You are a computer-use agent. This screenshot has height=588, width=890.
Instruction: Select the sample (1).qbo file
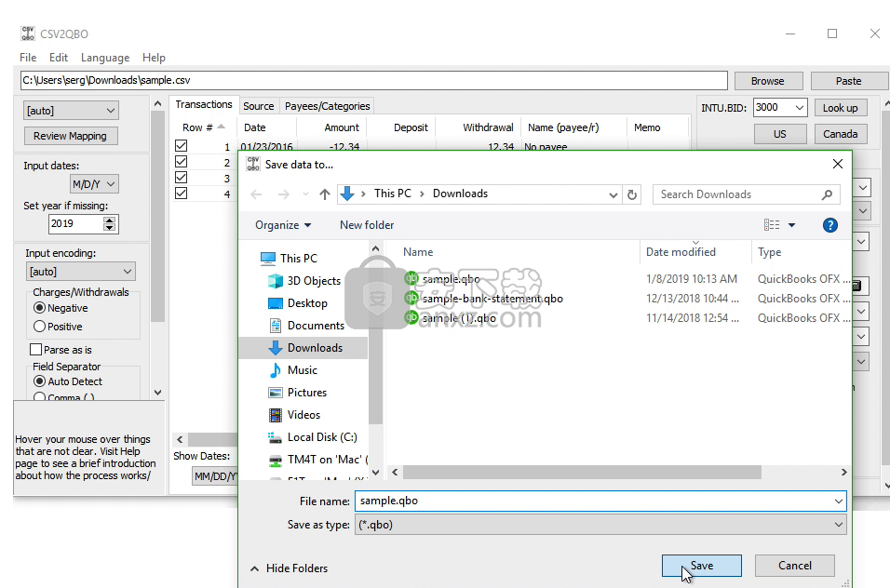[x=450, y=318]
